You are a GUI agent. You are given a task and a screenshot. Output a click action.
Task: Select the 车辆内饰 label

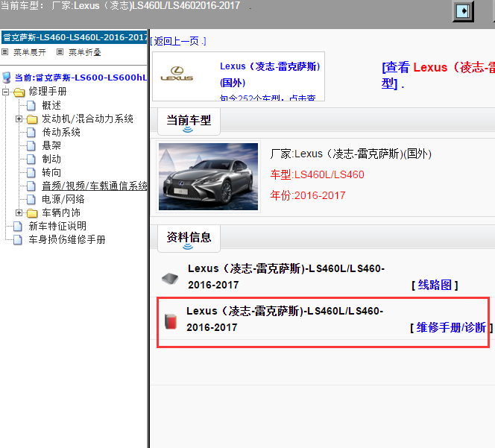[x=61, y=212]
